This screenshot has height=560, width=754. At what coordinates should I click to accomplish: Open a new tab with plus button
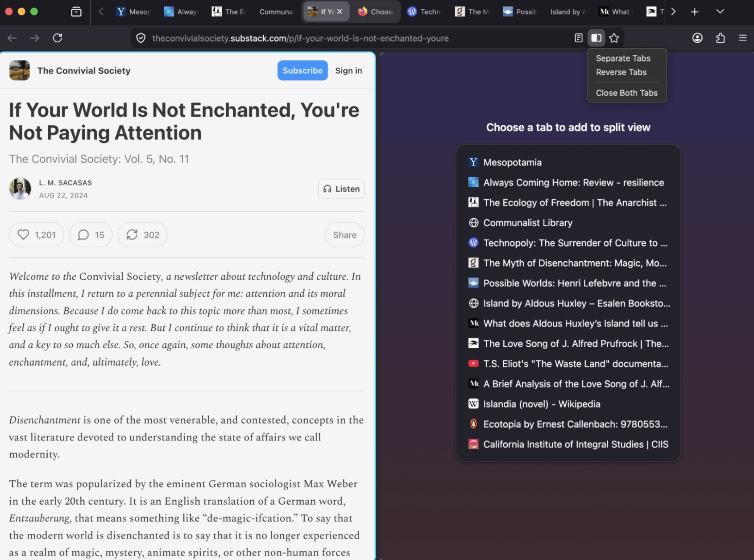pyautogui.click(x=695, y=12)
